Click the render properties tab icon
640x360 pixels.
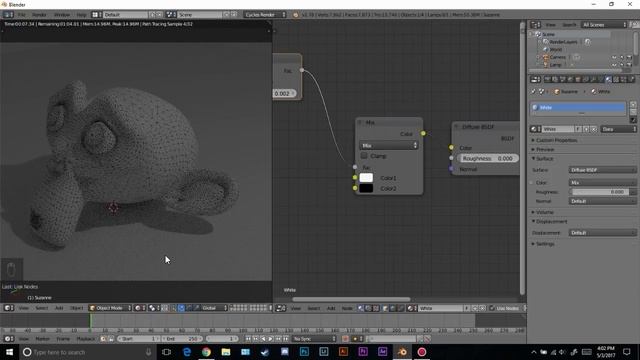pos(547,80)
